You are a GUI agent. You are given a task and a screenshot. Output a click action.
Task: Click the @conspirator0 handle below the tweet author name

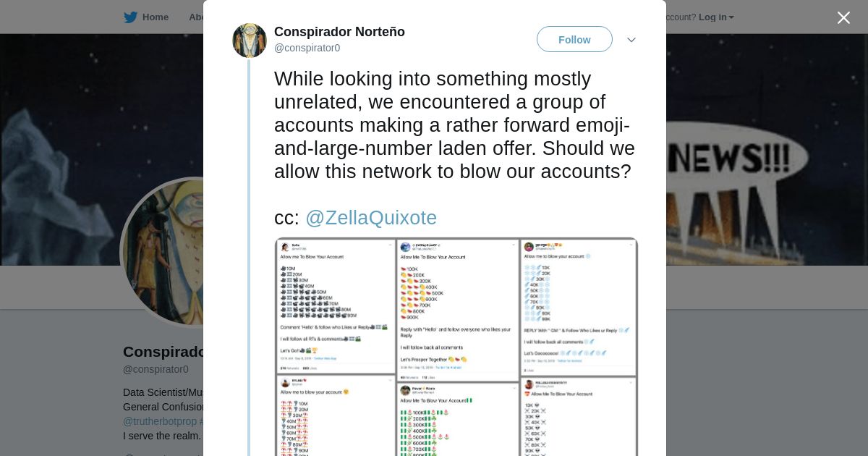coord(307,48)
